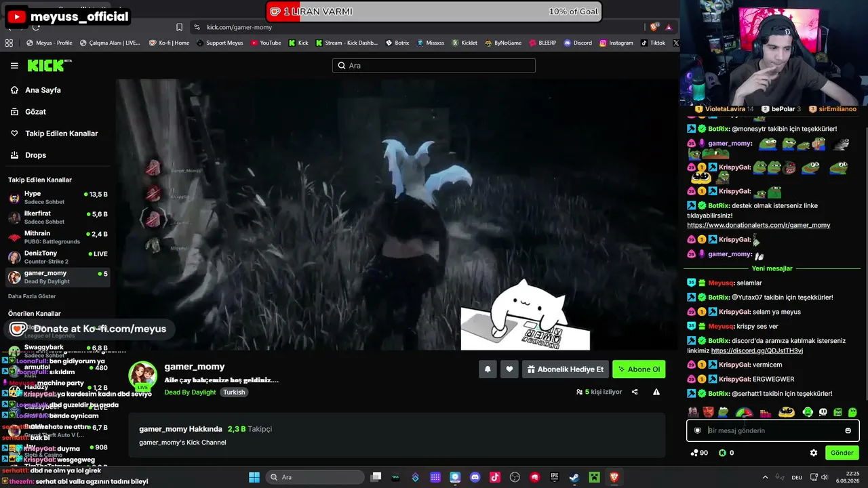The height and width of the screenshot is (488, 868).
Task: Open Meyus - Profile bookmark
Action: click(x=49, y=43)
